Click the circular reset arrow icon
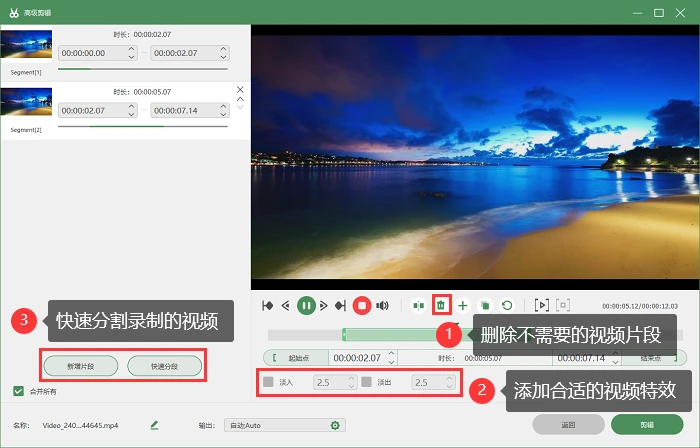Screen dimensions: 700x448 [507, 306]
